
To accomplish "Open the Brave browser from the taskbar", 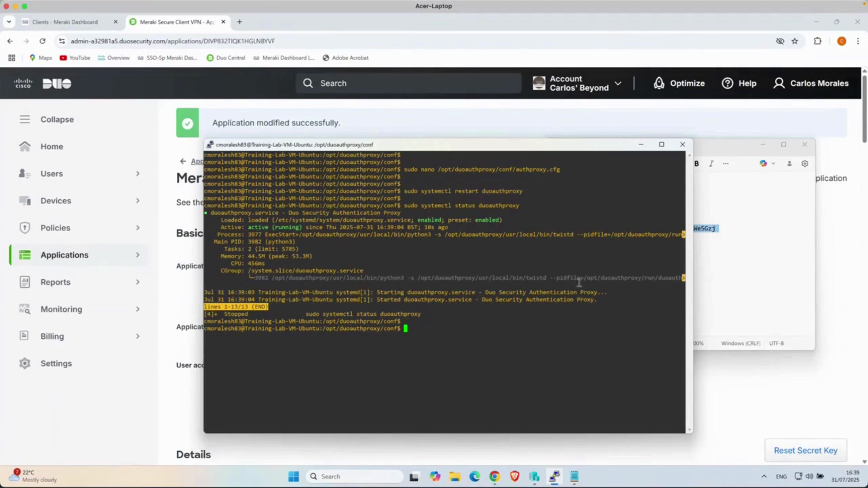I will 514,476.
